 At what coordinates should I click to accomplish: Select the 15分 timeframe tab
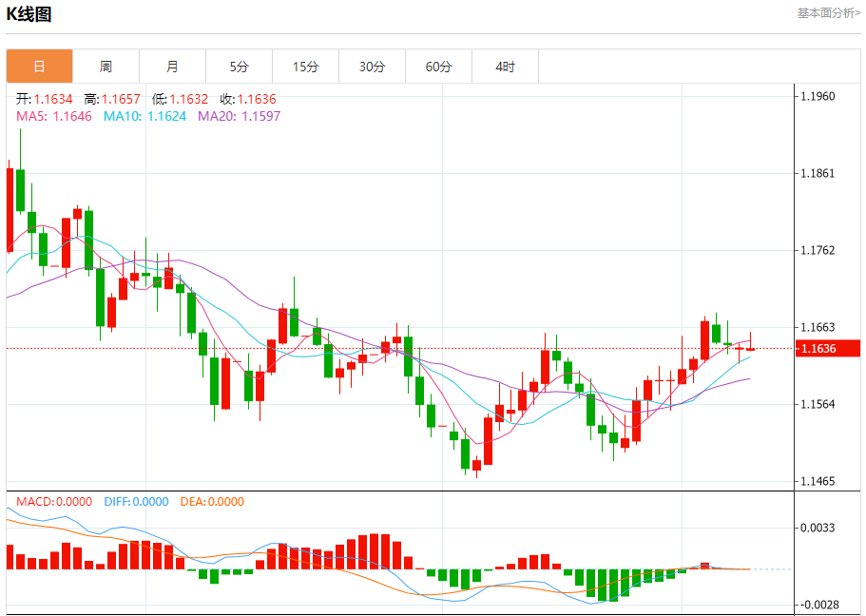click(x=305, y=67)
